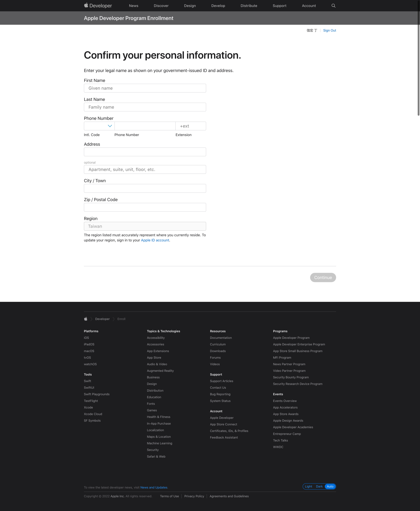The width and height of the screenshot is (420, 511).
Task: Focus the Zip / Postal Code field
Action: [x=145, y=207]
